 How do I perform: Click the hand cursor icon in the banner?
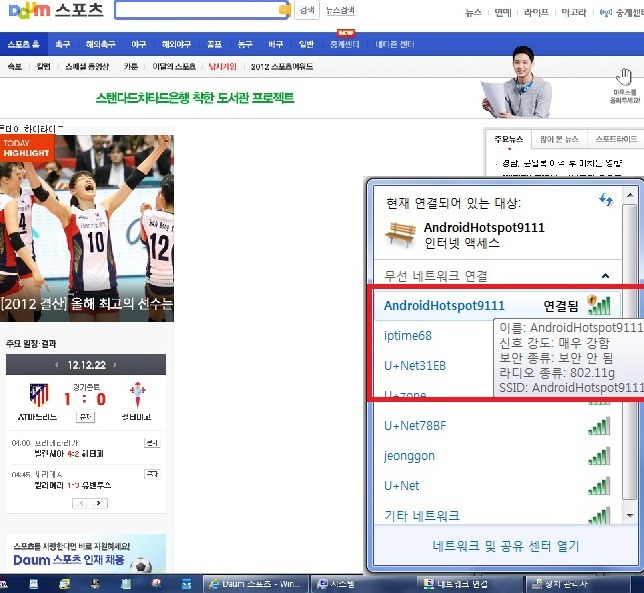624,76
